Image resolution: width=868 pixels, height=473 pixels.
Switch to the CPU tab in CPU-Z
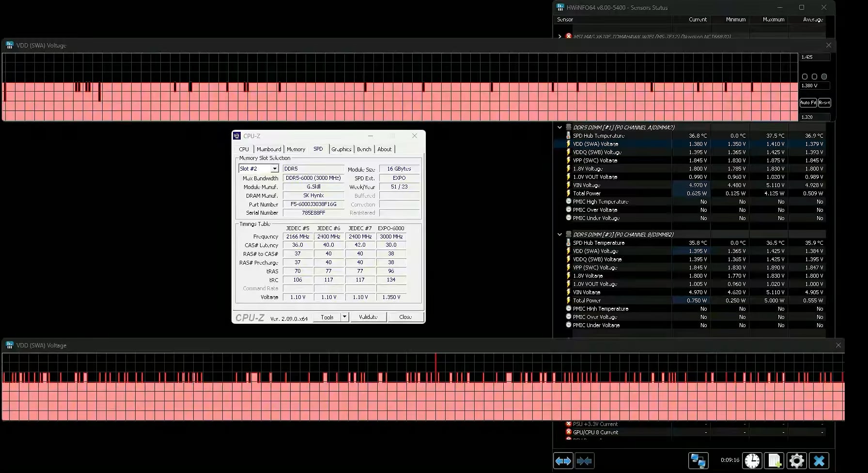(x=244, y=149)
